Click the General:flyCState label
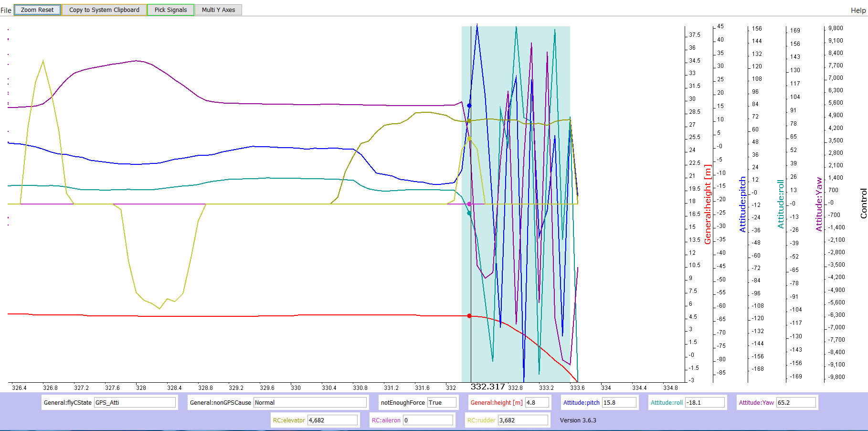The image size is (868, 431). pyautogui.click(x=68, y=403)
